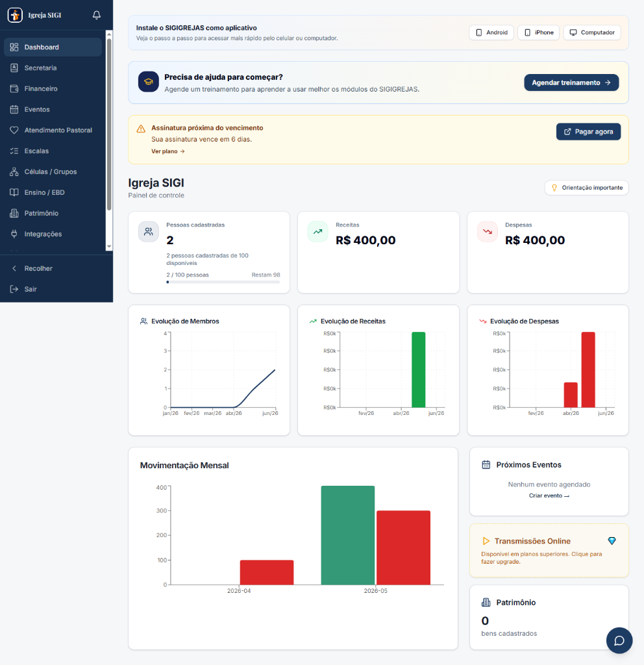
Task: Click the Evolução de Despesas title icon
Action: pos(483,321)
